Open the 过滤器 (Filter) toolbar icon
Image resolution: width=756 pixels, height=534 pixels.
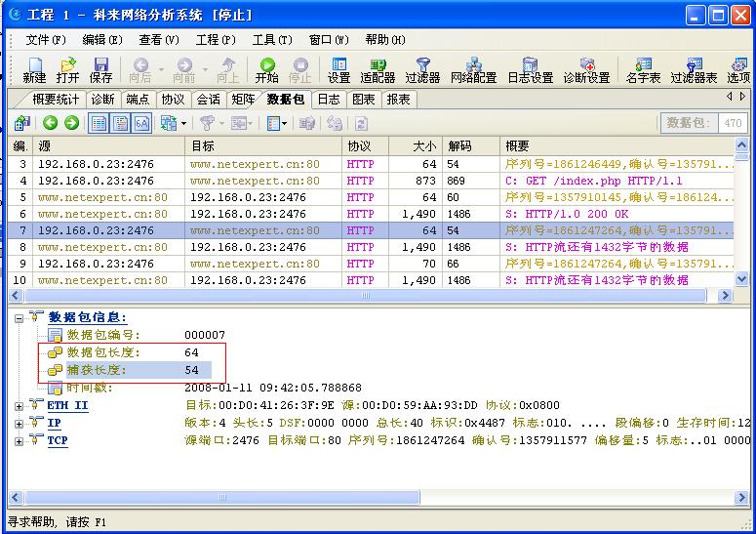click(422, 69)
